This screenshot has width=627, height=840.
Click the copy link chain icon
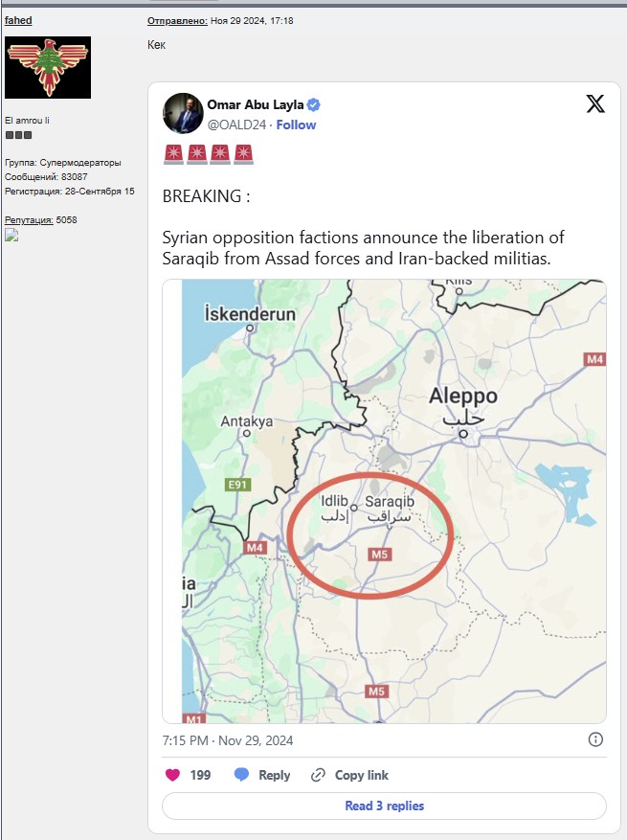[318, 775]
